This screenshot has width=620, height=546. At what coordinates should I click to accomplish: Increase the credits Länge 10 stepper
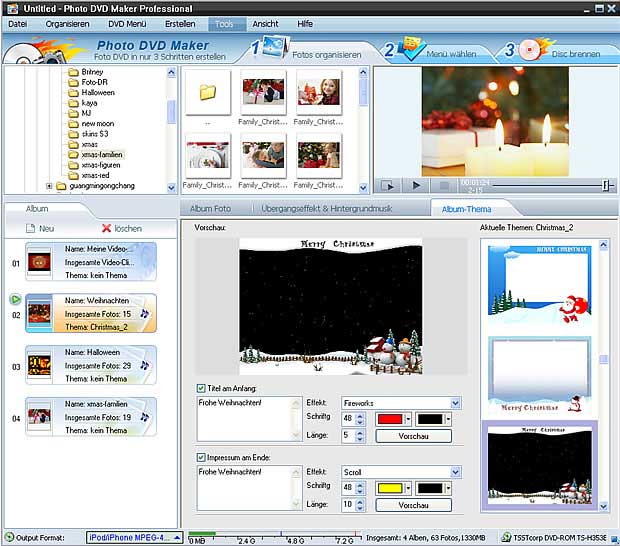tap(359, 502)
